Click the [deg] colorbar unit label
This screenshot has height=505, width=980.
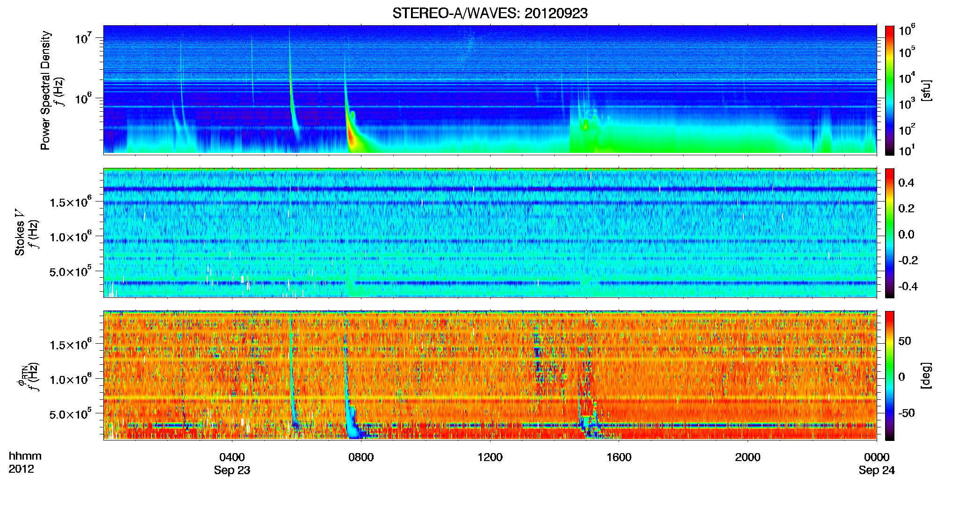[926, 375]
